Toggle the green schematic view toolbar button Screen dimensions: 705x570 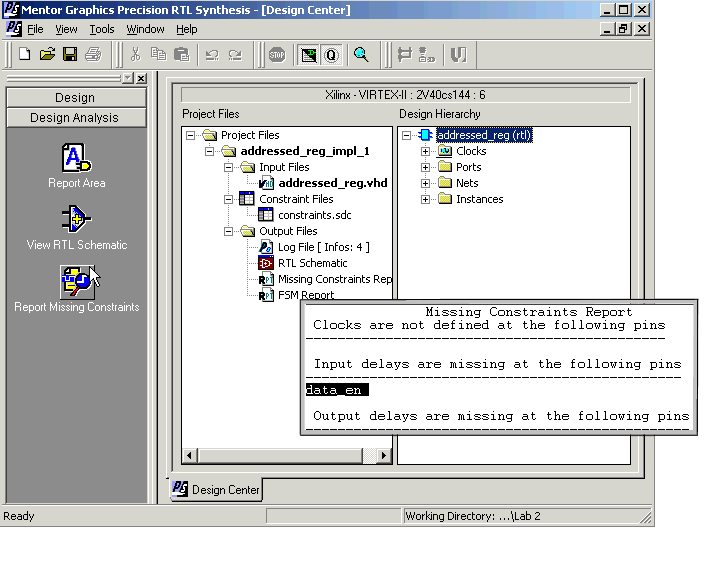point(309,55)
